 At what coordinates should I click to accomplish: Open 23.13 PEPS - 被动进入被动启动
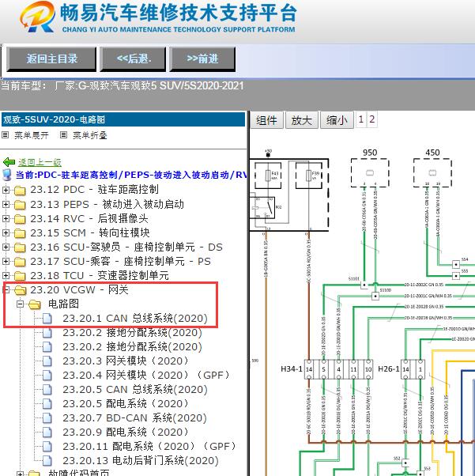coord(107,204)
